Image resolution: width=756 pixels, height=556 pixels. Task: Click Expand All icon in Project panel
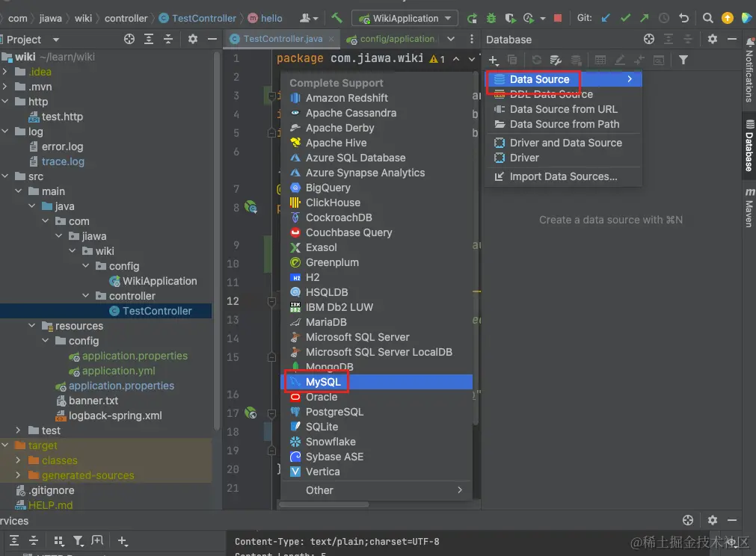(149, 39)
